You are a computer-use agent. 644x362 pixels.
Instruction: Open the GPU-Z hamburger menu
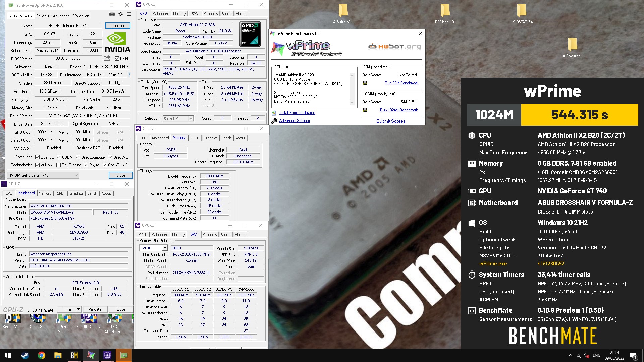pyautogui.click(x=129, y=14)
